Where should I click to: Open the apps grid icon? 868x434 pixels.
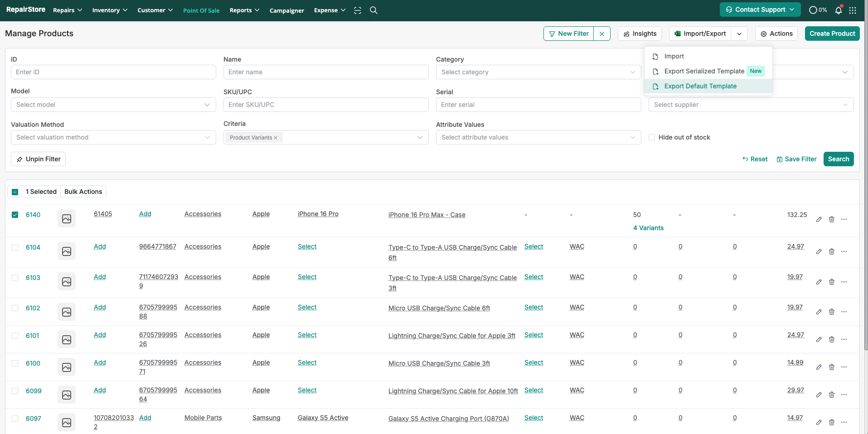tap(853, 10)
